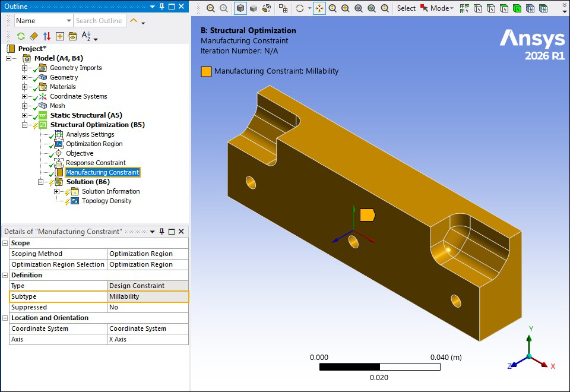Collapse the Structural Optimization (B5) node
Screen dimensions: 570x392
24,125
